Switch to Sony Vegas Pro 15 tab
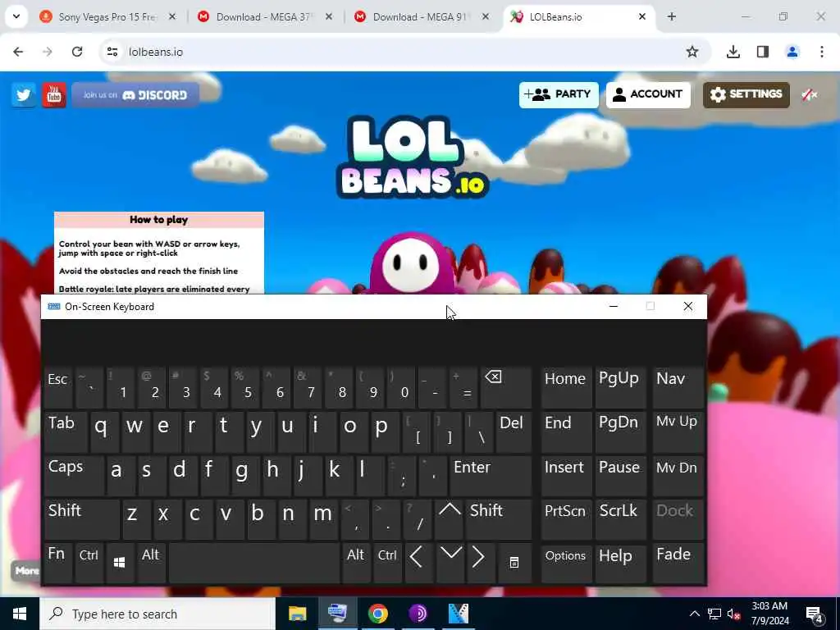This screenshot has width=840, height=630. [106, 17]
